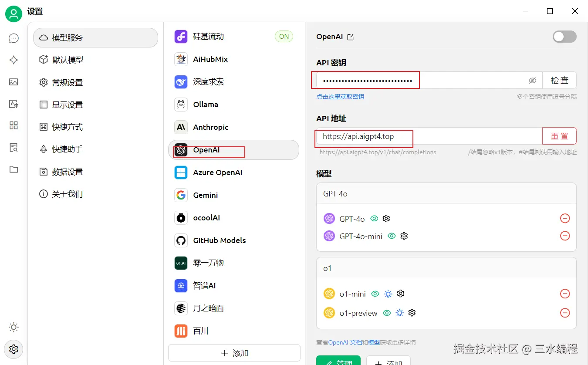Open 关于我们 settings menu
This screenshot has width=588, height=365.
95,194
